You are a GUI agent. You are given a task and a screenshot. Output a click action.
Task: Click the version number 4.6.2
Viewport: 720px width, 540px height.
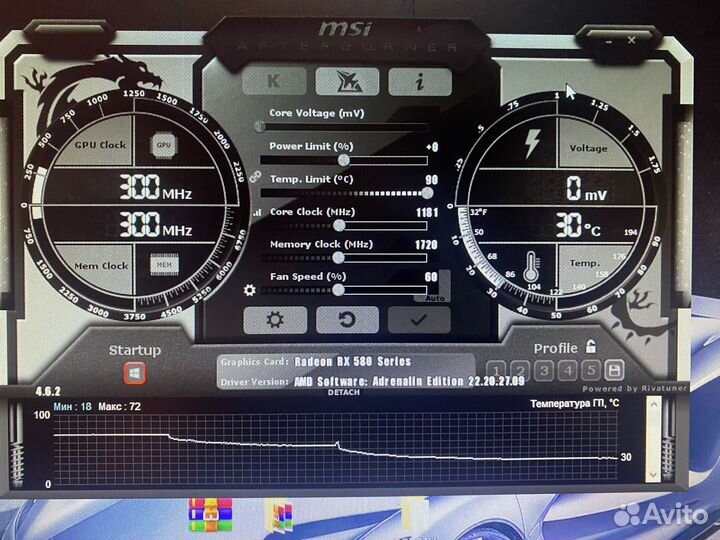(x=48, y=391)
